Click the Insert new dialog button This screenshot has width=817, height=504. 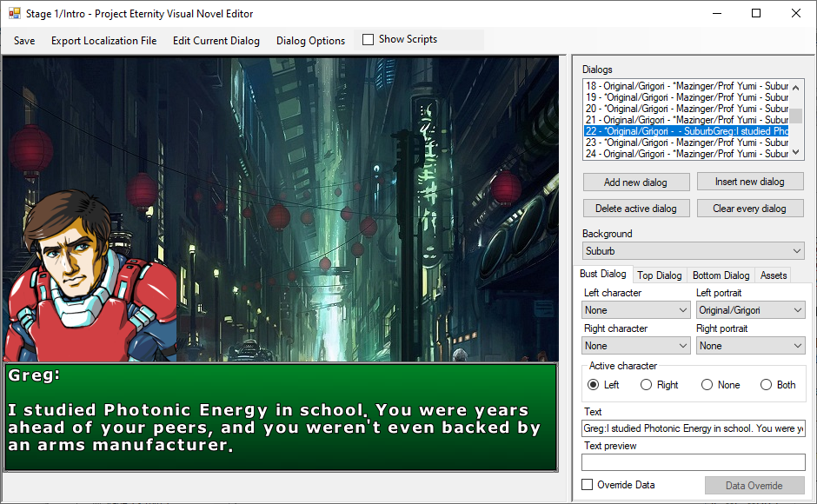(750, 182)
